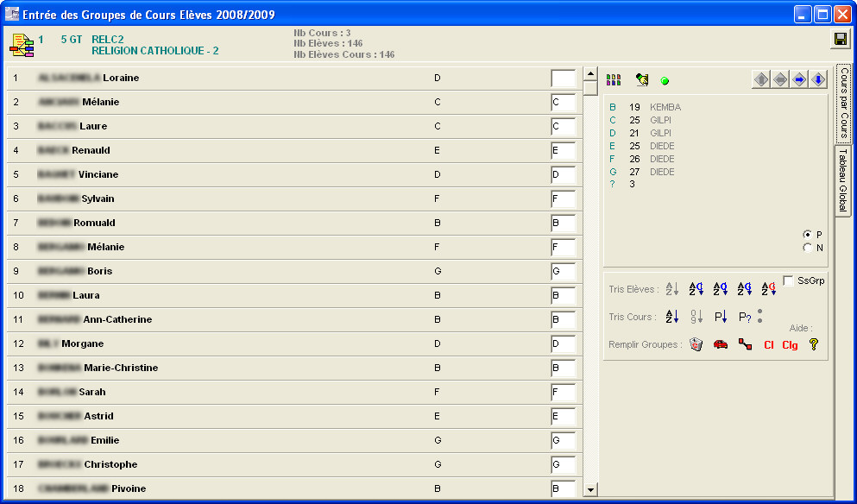Go to next with blue right arrow
The height and width of the screenshot is (504, 857).
799,79
